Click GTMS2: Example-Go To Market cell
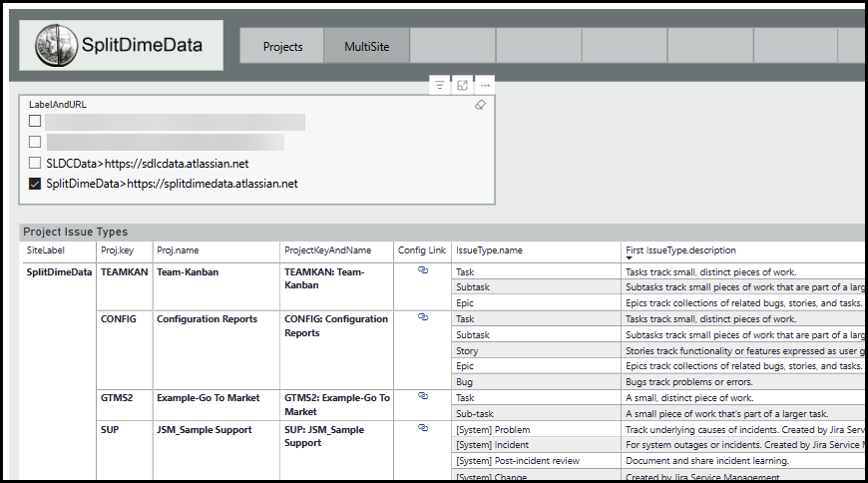This screenshot has height=483, width=868. coord(337,405)
